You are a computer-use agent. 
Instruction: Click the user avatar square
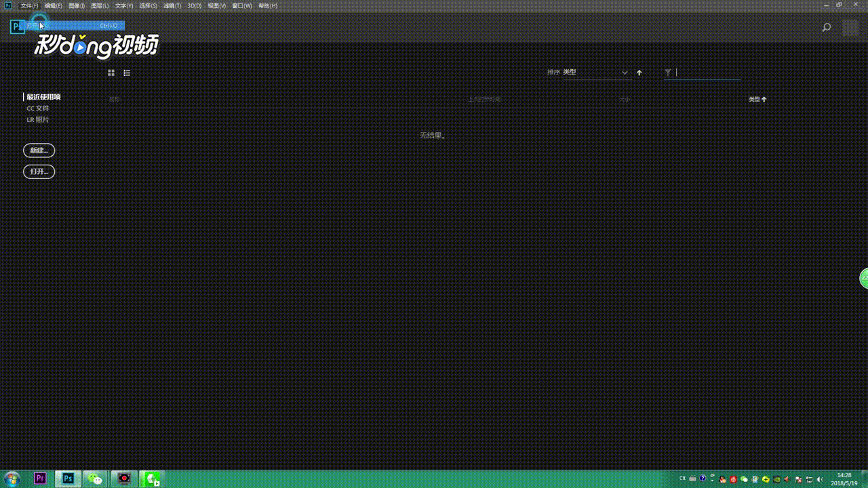pos(850,28)
